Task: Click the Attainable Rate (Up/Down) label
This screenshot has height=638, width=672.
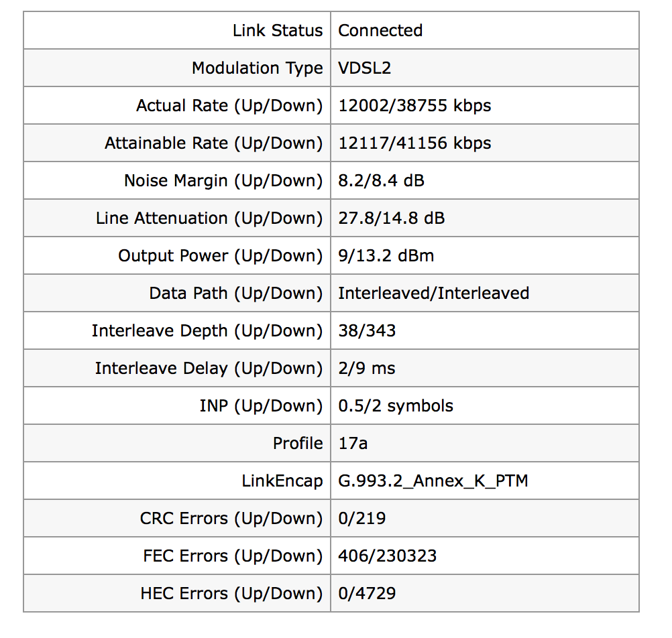Action: coord(213,143)
